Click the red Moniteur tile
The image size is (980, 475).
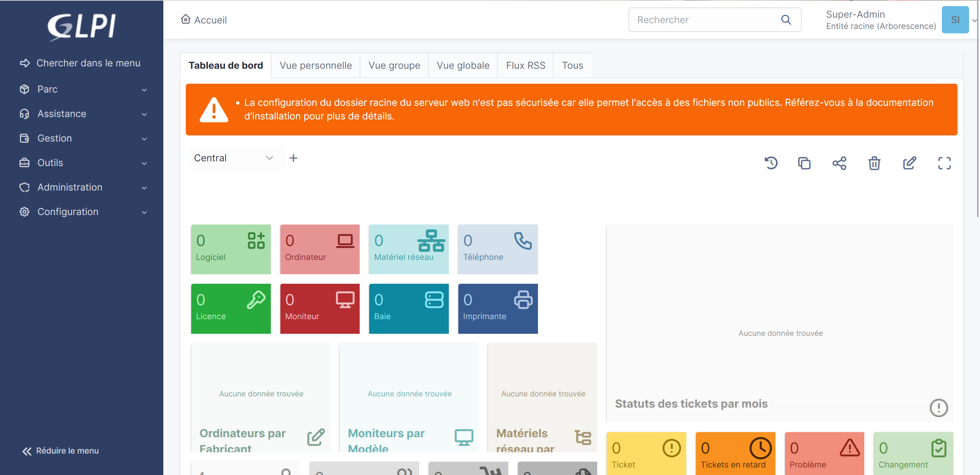tap(320, 308)
